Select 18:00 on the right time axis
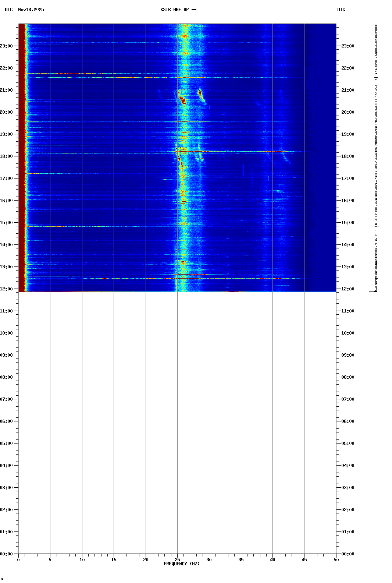 348,156
